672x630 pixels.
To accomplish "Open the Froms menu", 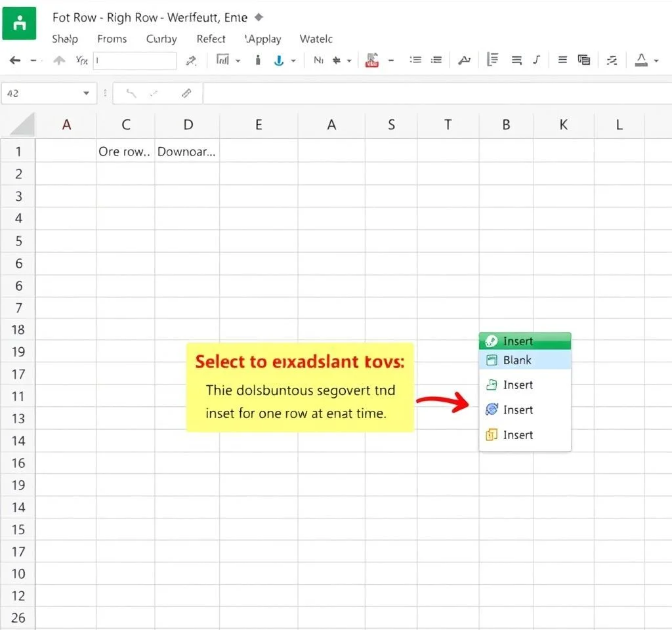I will click(112, 39).
